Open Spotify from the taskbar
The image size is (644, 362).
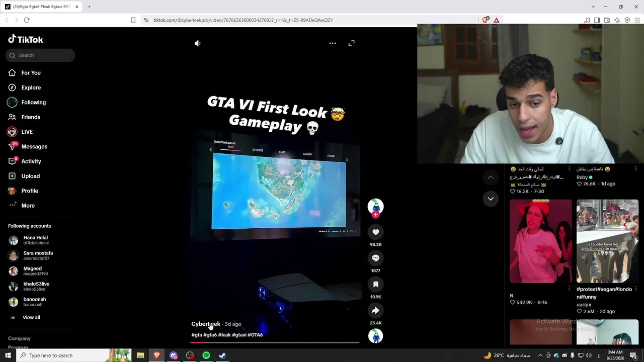tap(206, 355)
